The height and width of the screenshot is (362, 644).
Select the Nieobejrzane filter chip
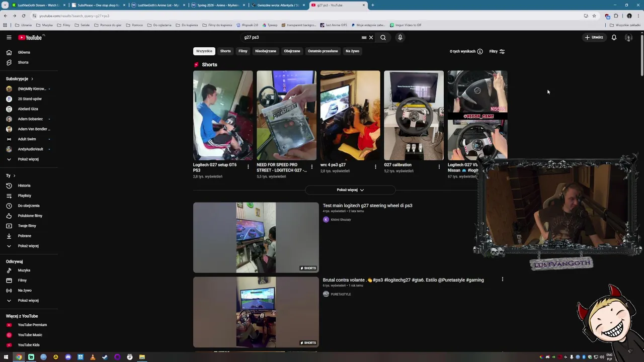pos(266,51)
